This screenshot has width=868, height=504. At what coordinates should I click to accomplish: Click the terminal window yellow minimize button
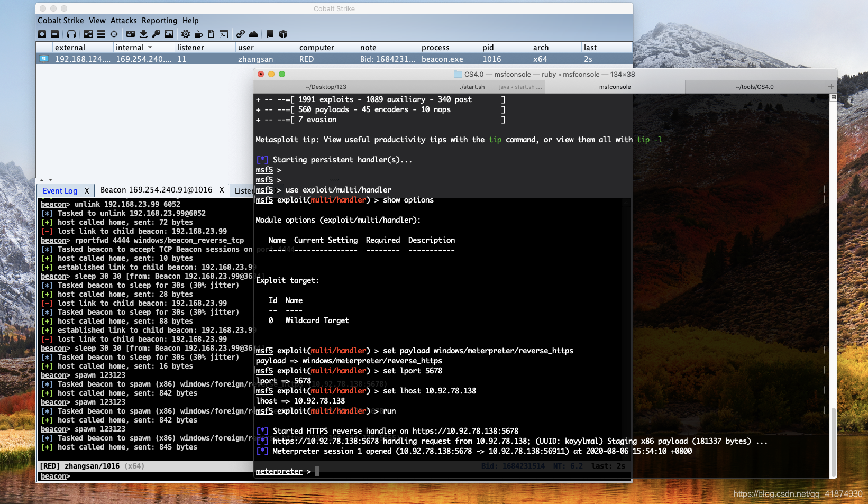click(x=271, y=74)
